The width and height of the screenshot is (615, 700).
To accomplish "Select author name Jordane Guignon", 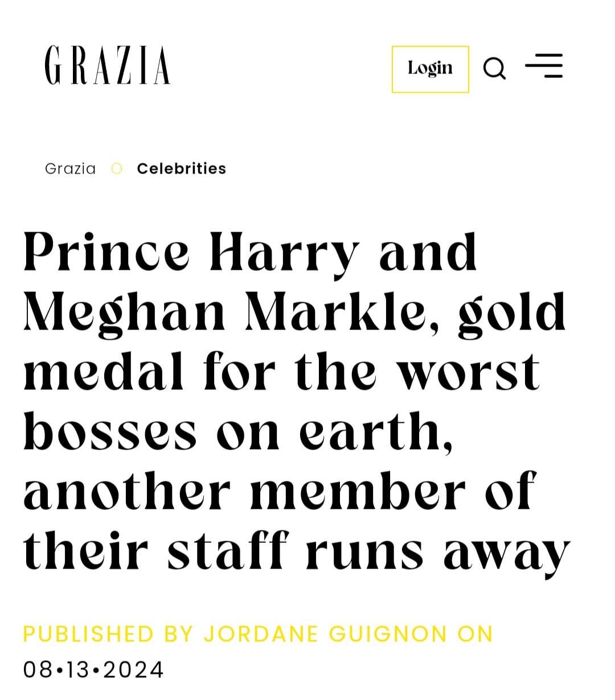I will (325, 634).
